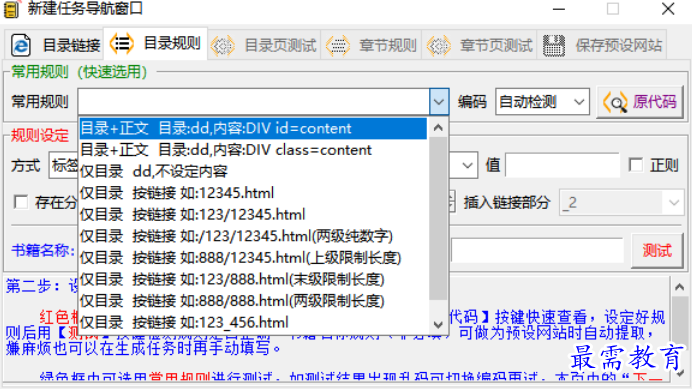This screenshot has width=692, height=389.
Task: Open the 章节页测试 tab
Action: (x=479, y=45)
